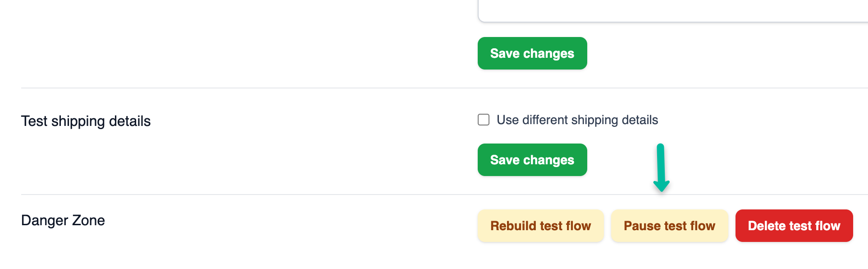The width and height of the screenshot is (868, 269).
Task: Select the Test shipping details label
Action: (86, 121)
